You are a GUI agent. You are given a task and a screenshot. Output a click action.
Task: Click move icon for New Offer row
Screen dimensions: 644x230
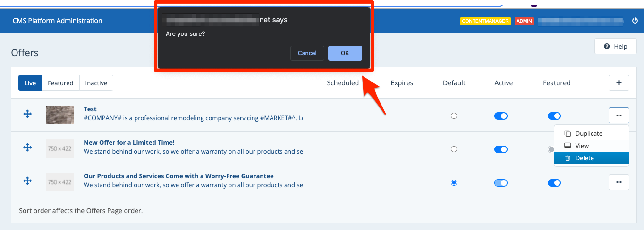coord(27,148)
